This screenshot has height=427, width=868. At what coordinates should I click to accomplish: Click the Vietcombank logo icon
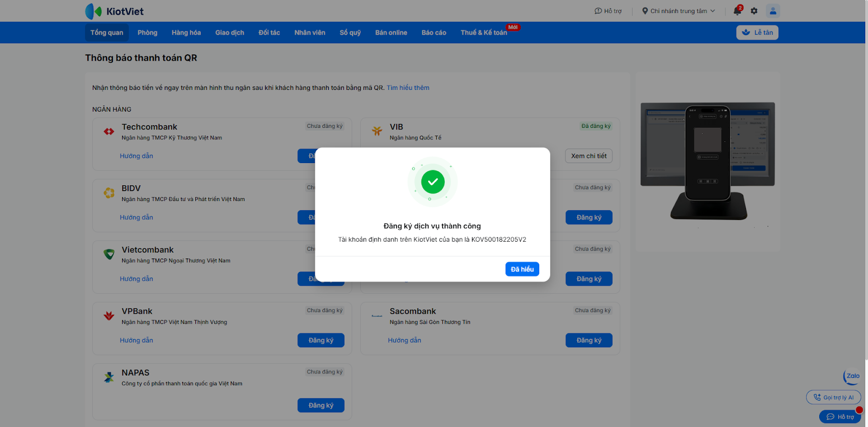point(109,254)
